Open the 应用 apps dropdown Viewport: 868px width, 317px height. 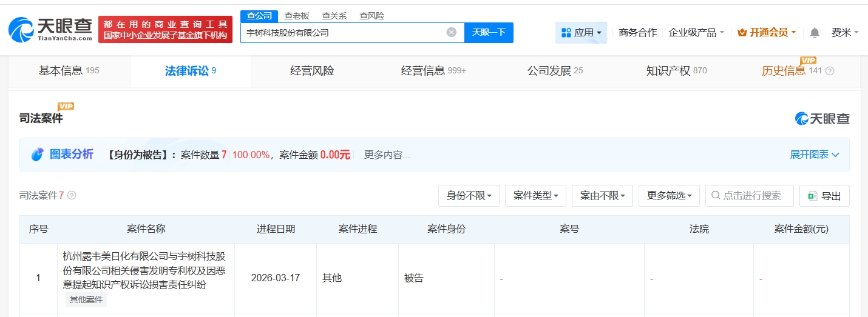point(581,33)
